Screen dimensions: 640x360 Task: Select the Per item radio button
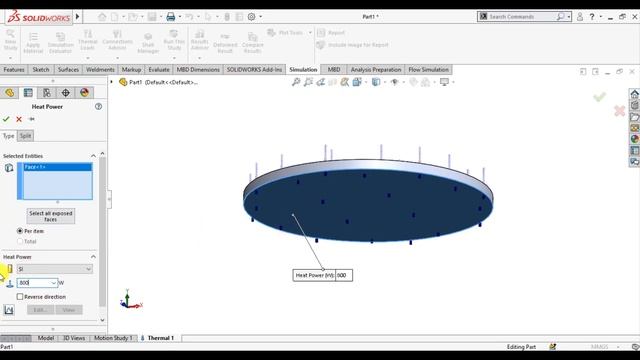20,231
